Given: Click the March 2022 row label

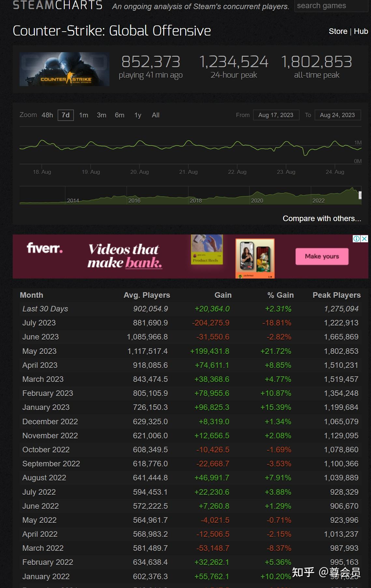Looking at the screenshot, I should pos(43,548).
